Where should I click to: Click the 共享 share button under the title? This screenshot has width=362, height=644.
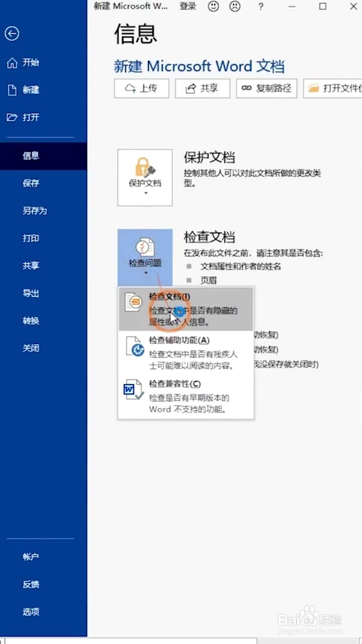(202, 89)
